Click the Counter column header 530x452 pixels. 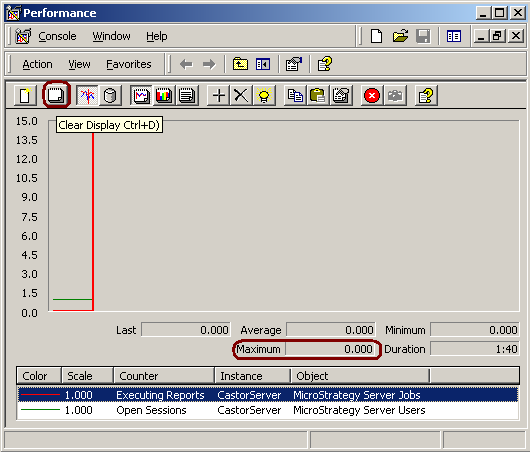click(164, 376)
